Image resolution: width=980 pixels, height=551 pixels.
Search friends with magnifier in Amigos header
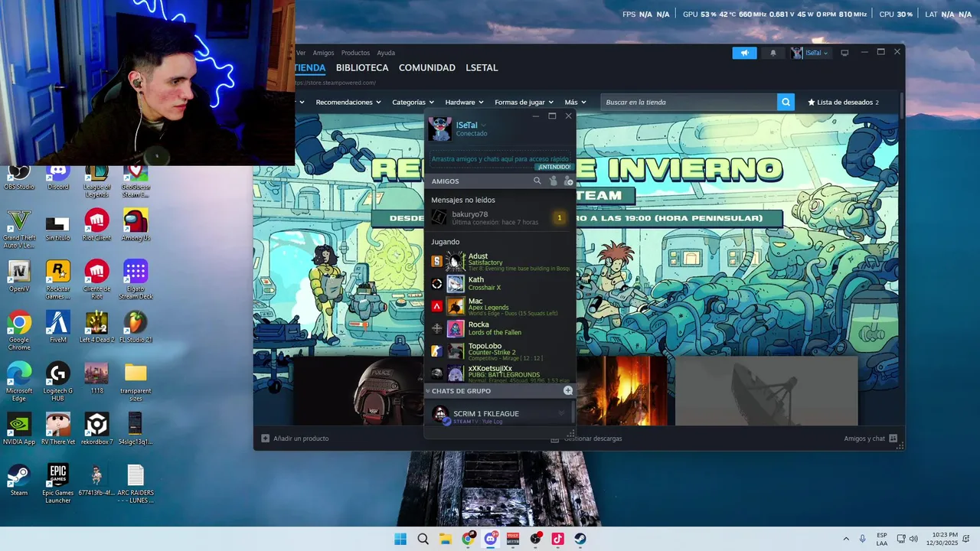pyautogui.click(x=537, y=181)
